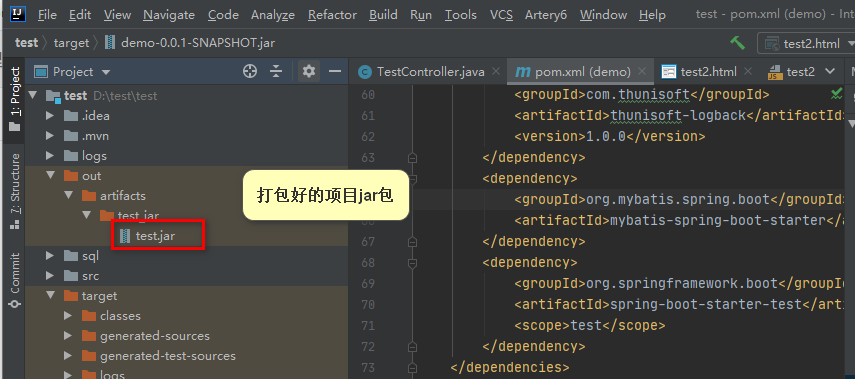
Task: Select test.jar in the project tree
Action: (155, 236)
